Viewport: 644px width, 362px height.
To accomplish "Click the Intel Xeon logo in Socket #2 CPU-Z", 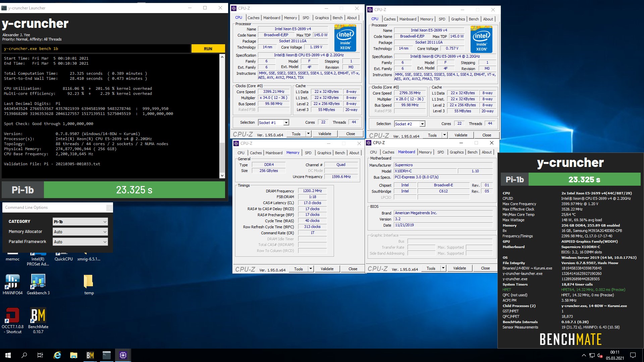I will pos(481,39).
